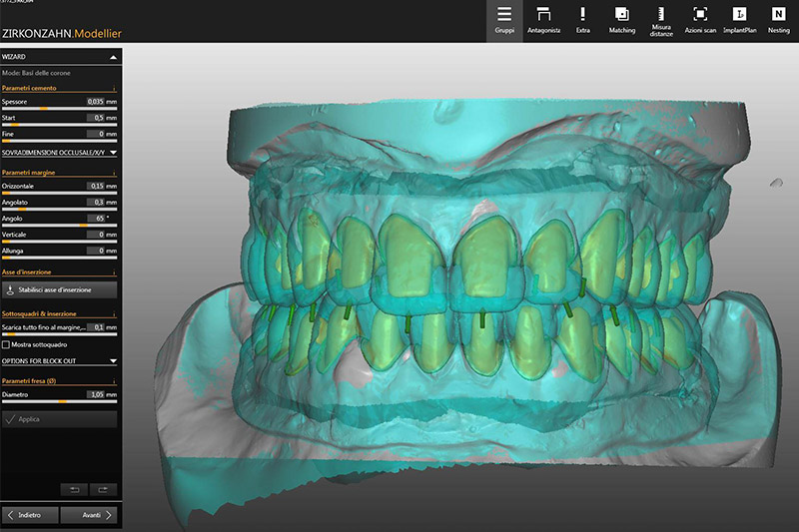This screenshot has width=799, height=532.
Task: Select the Matching tool
Action: [622, 21]
